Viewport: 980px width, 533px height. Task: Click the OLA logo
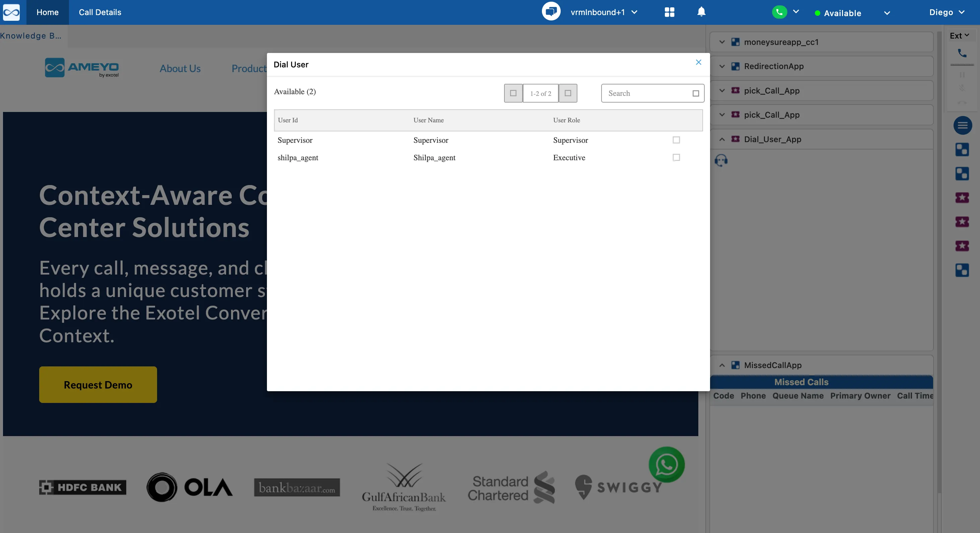(190, 487)
